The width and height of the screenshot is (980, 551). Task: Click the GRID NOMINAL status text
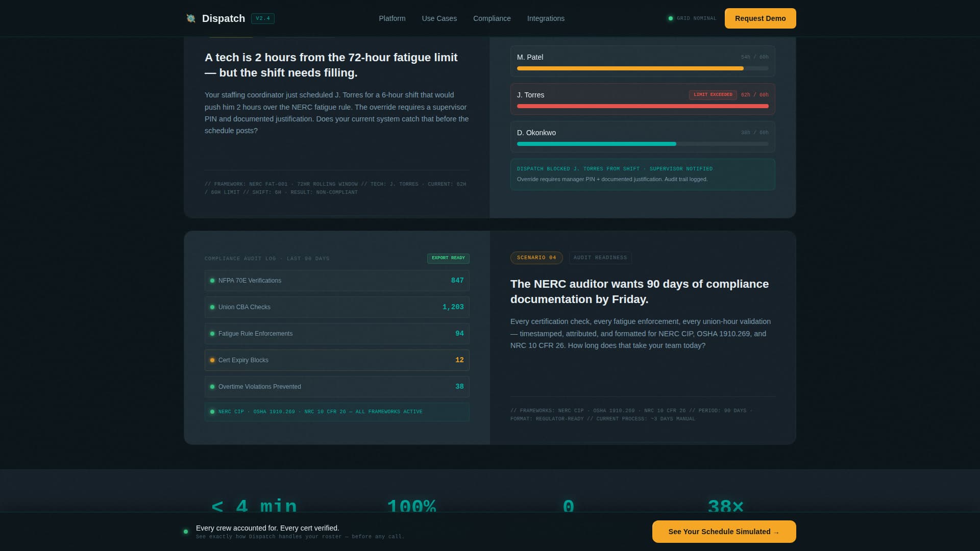pos(696,18)
